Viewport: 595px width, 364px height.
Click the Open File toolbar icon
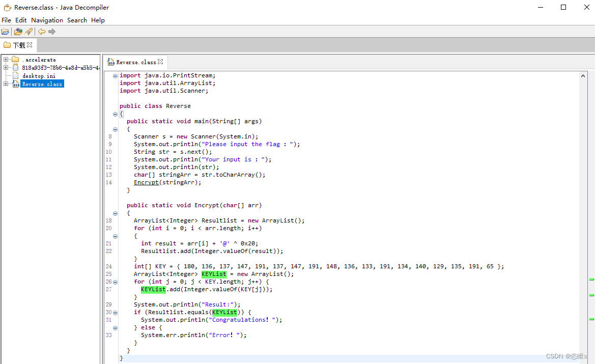coord(5,31)
